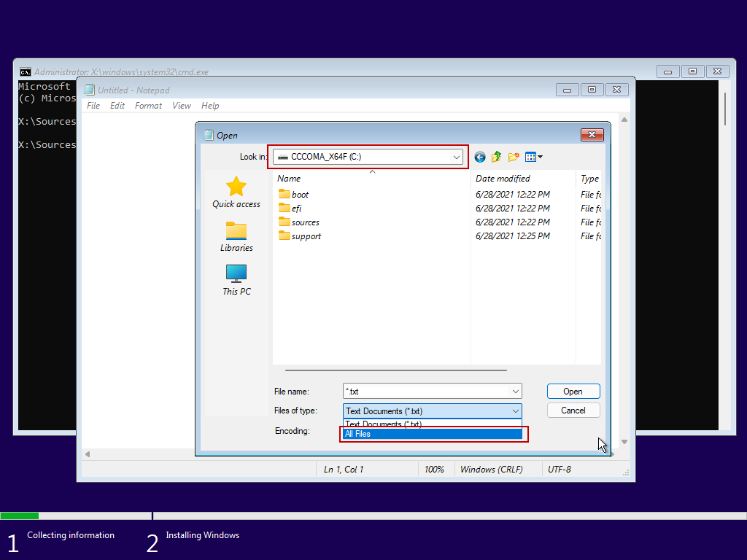Viewport: 747px width, 560px height.
Task: Open Notepad Format menu
Action: coord(148,106)
